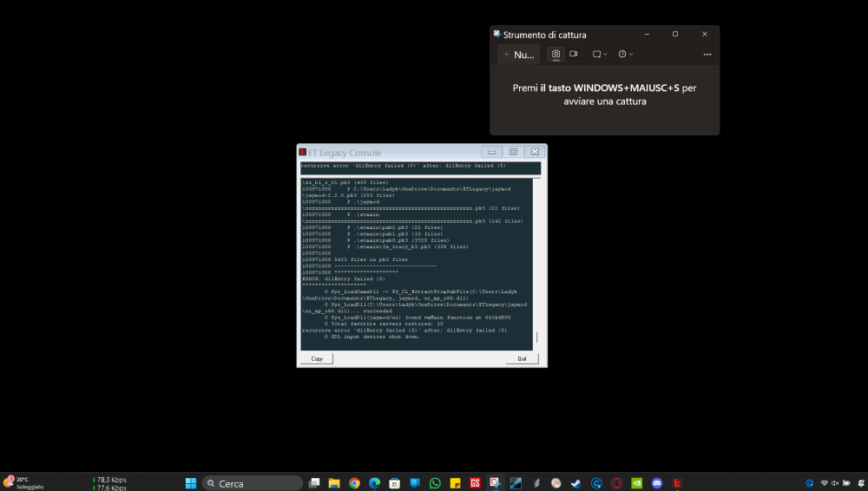This screenshot has height=491, width=868.
Task: Open Microsoft Store from the taskbar
Action: [x=395, y=483]
